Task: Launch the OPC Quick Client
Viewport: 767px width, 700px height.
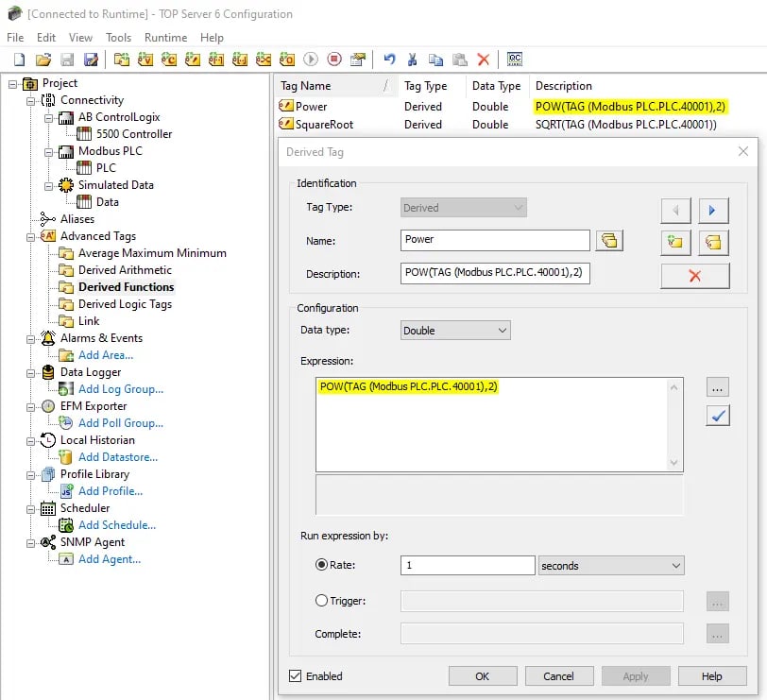Action: click(515, 59)
